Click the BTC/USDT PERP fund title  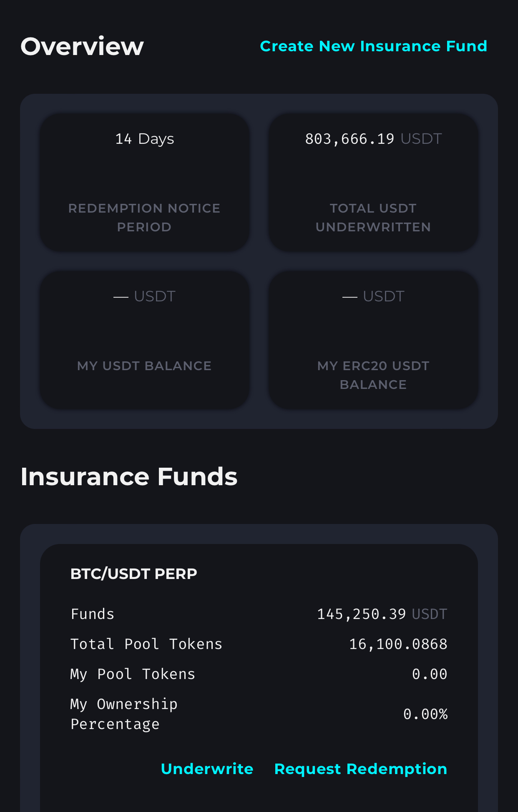pos(133,574)
